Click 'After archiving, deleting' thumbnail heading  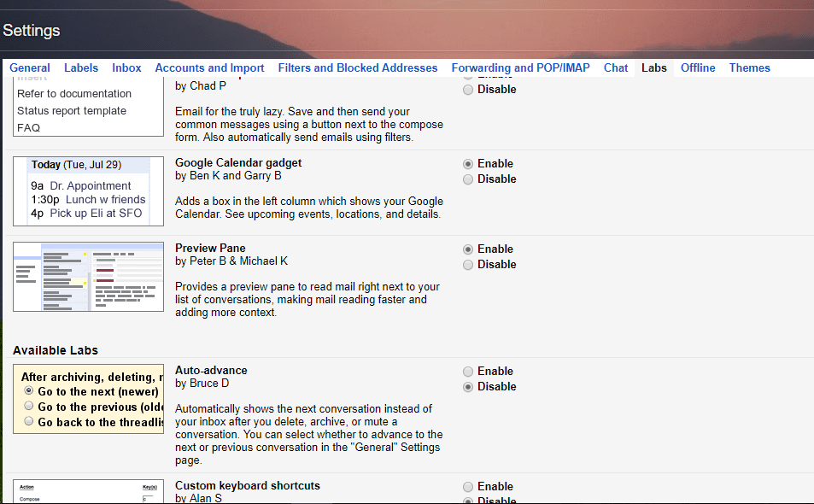coord(92,378)
